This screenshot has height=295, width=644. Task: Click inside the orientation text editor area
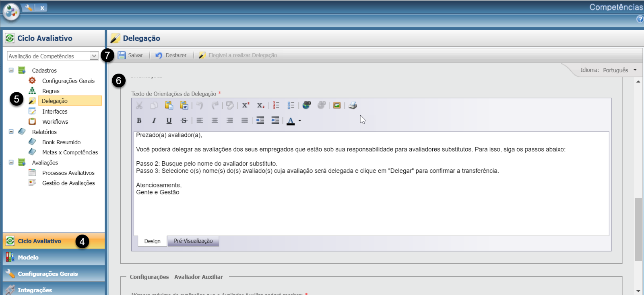pos(371,183)
